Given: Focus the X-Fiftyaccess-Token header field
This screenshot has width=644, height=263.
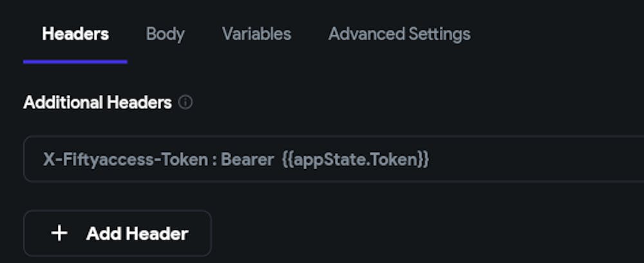Looking at the screenshot, I should [x=334, y=159].
